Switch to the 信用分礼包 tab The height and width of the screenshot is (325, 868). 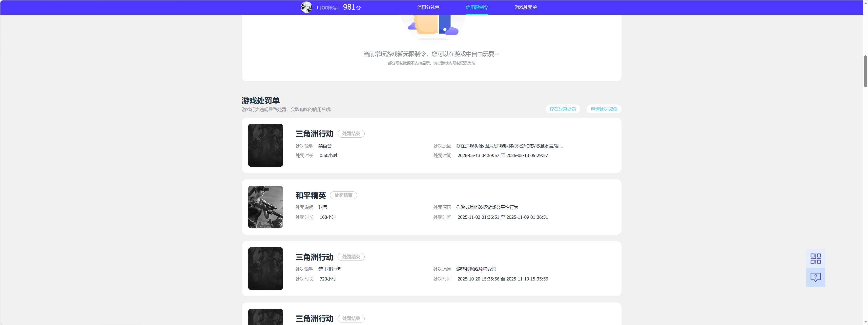(x=428, y=7)
